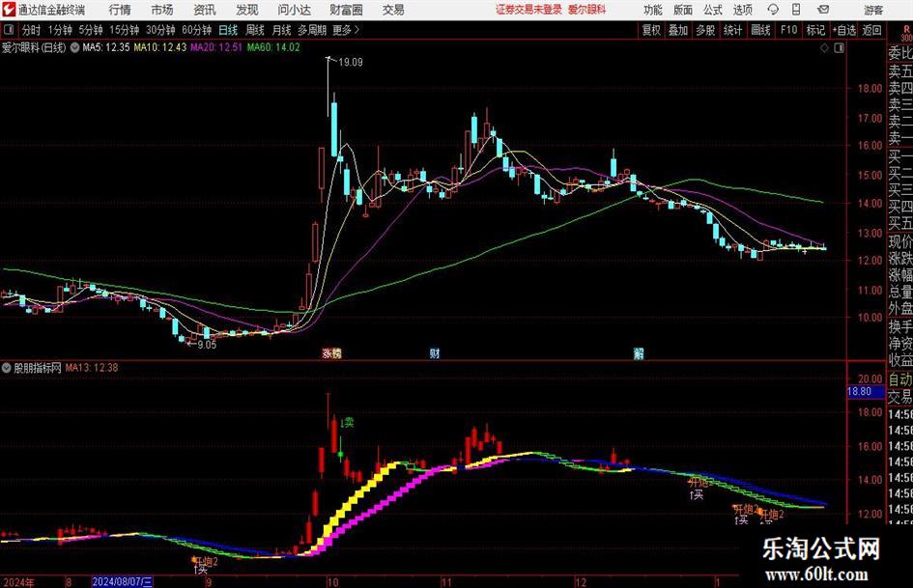Open the 多周期 multi-period view

tap(312, 30)
